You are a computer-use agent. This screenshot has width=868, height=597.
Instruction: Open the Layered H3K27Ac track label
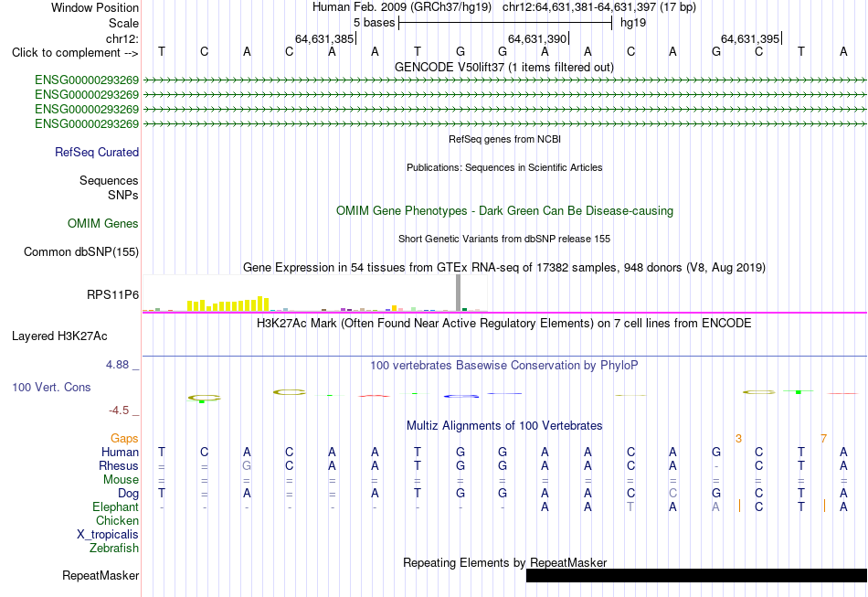point(59,336)
